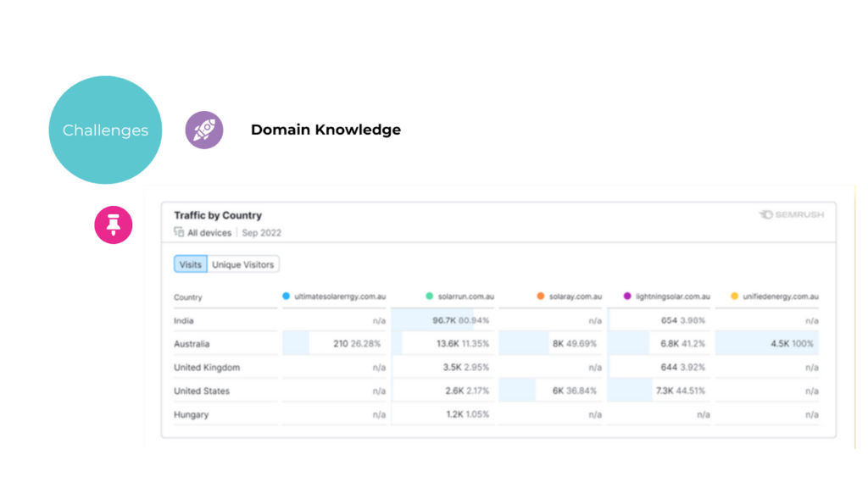Click the green dot beside solarrun.com.au
The width and height of the screenshot is (868, 488).
coord(430,297)
